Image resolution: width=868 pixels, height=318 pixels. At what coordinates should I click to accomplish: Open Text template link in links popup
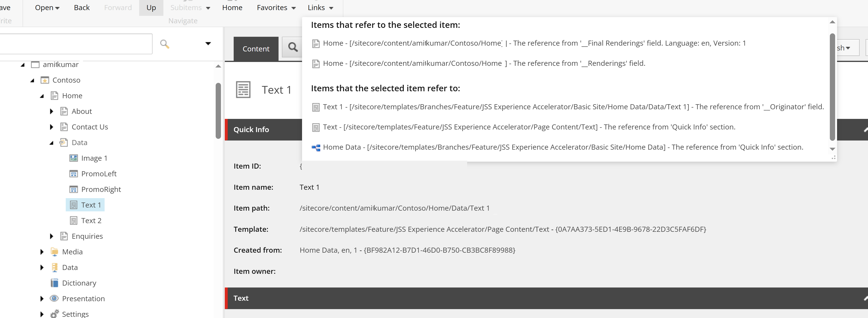click(x=529, y=127)
